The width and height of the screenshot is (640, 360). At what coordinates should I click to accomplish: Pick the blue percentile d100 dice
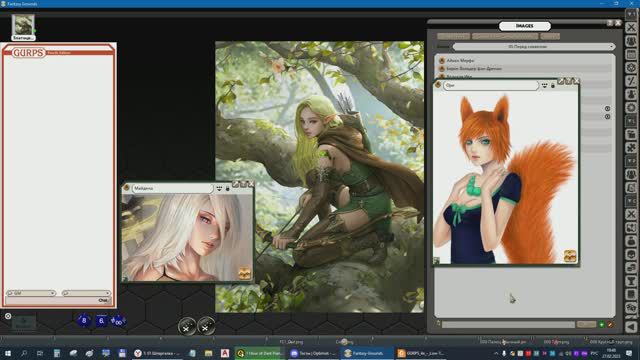coord(118,321)
